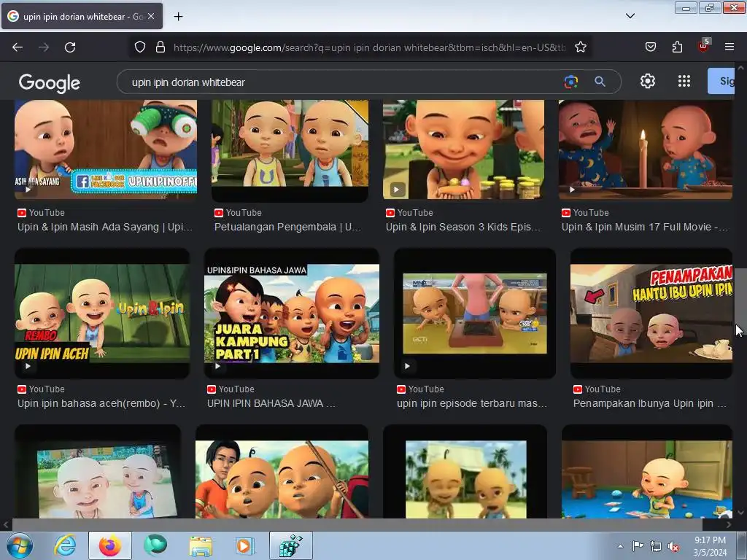Select the 'upin ipin dorian whitebear' browser tab
The height and width of the screenshot is (560, 747).
[x=82, y=16]
